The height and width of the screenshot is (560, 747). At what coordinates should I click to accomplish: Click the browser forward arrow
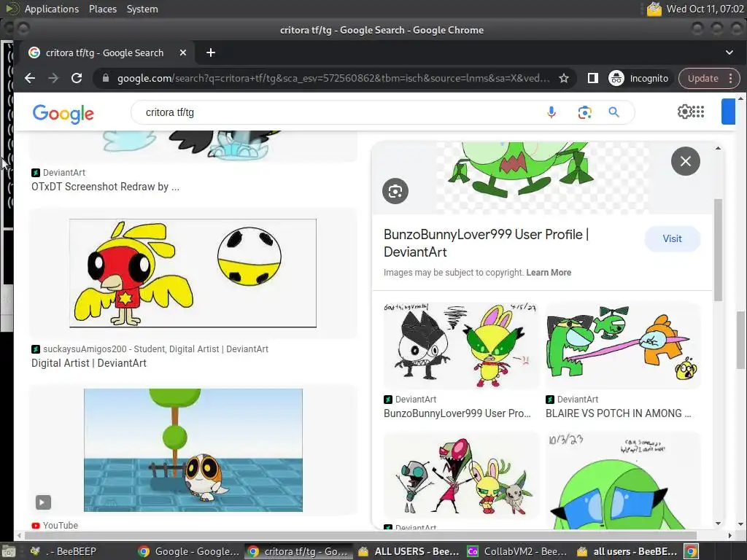tap(53, 78)
